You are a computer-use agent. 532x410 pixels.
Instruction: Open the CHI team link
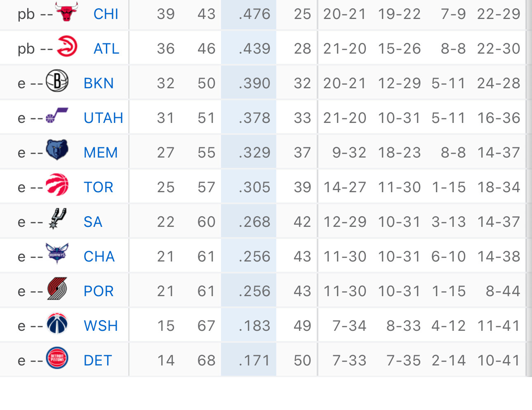click(x=106, y=14)
